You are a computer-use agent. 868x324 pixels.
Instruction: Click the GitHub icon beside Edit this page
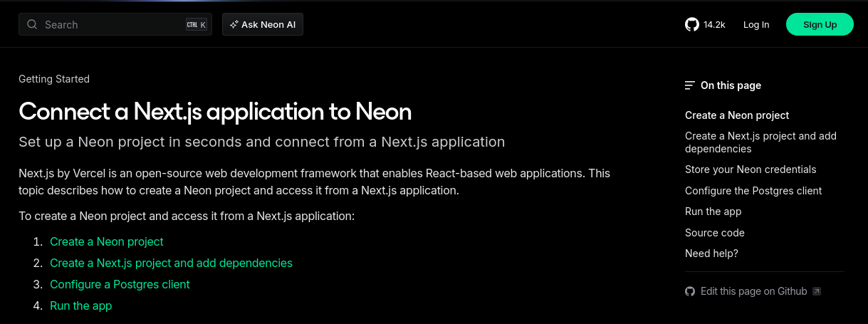689,291
